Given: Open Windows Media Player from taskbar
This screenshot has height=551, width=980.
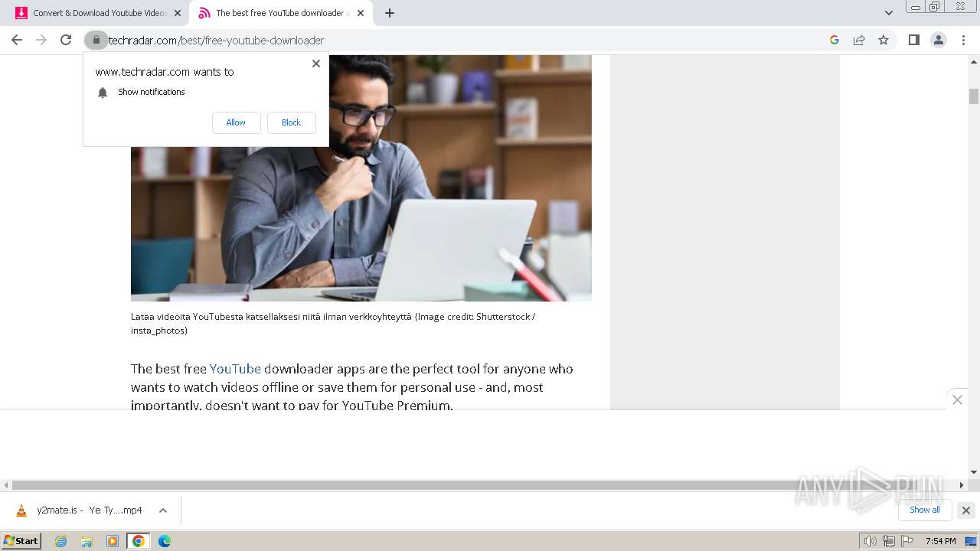Looking at the screenshot, I should (113, 541).
